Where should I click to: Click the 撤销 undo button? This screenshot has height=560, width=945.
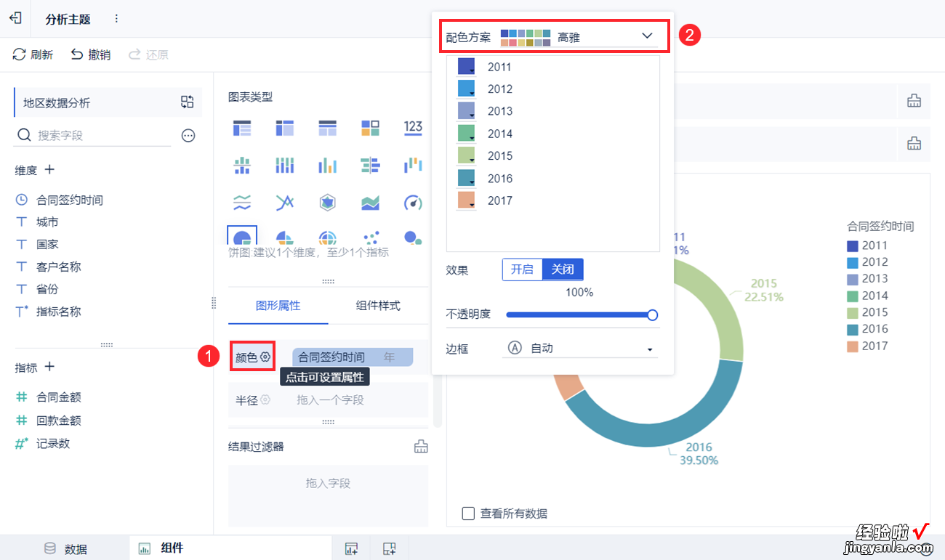91,54
